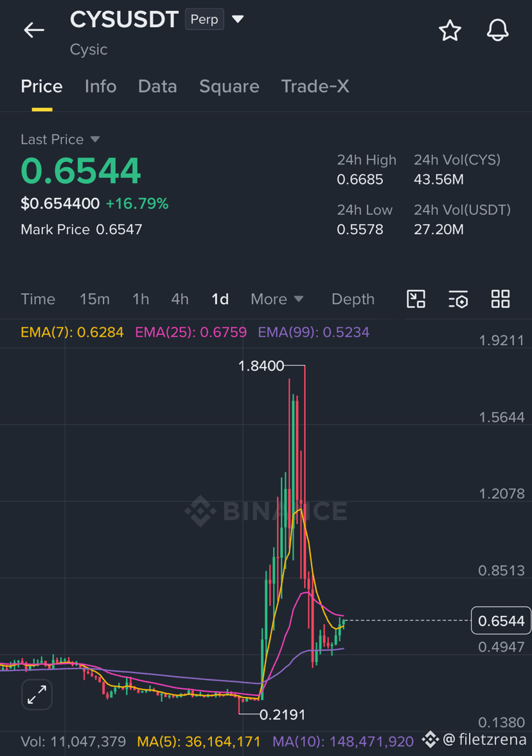Select the 1d chart interval
The width and height of the screenshot is (532, 756).
[220, 299]
